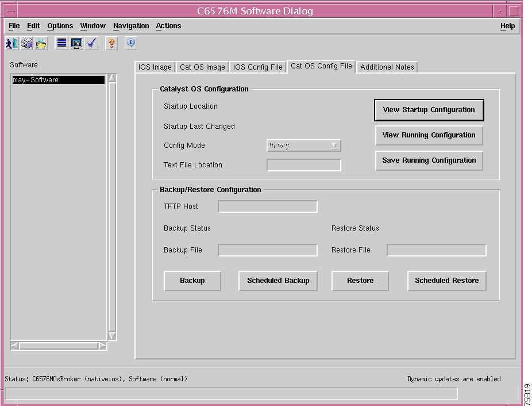Click the printer icon in the toolbar
Image resolution: width=532 pixels, height=406 pixels.
(26, 44)
